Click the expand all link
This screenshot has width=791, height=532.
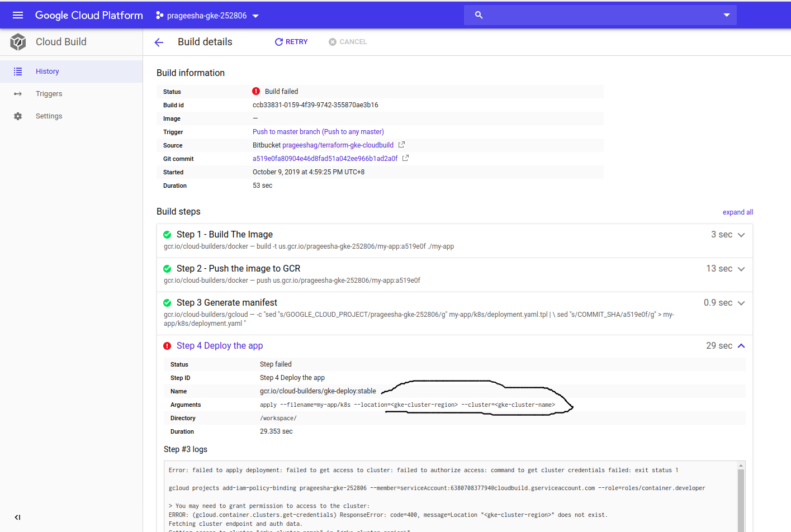[737, 212]
